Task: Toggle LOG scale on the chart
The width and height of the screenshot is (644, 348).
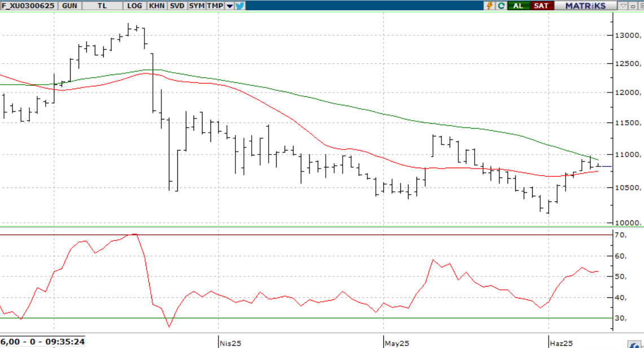Action: [134, 6]
